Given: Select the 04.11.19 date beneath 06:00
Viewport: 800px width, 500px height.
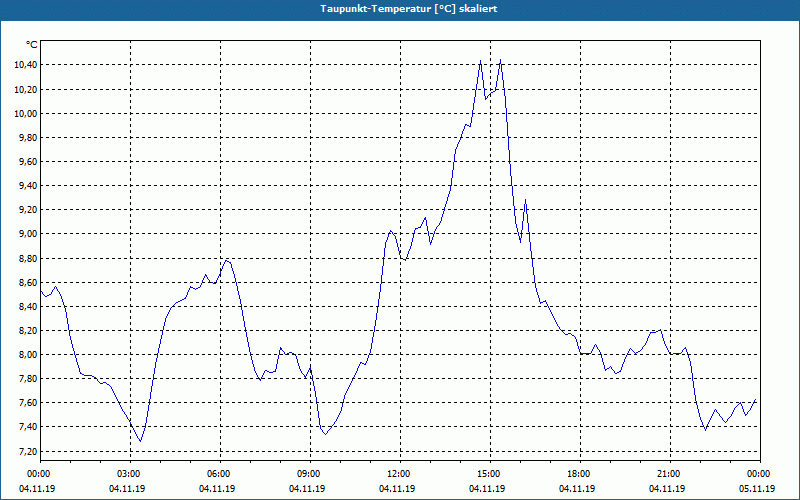Looking at the screenshot, I should (x=217, y=489).
